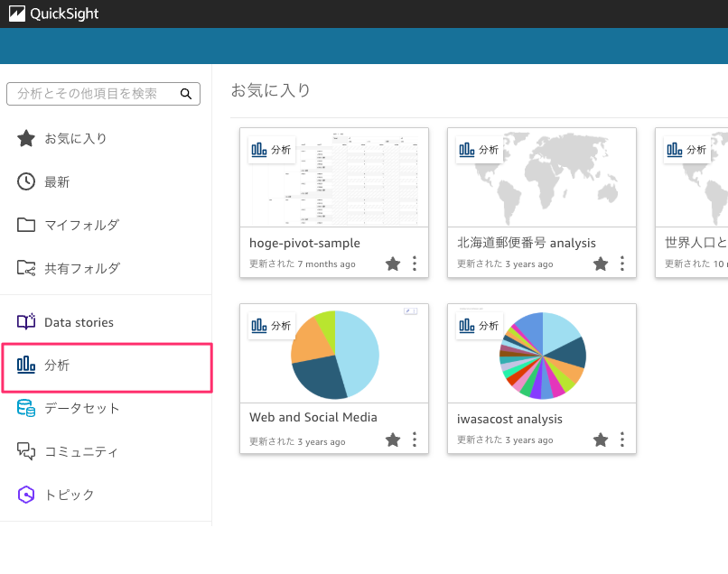
Task: Click the star icon beside お気に入り in sidebar
Action: [x=26, y=138]
